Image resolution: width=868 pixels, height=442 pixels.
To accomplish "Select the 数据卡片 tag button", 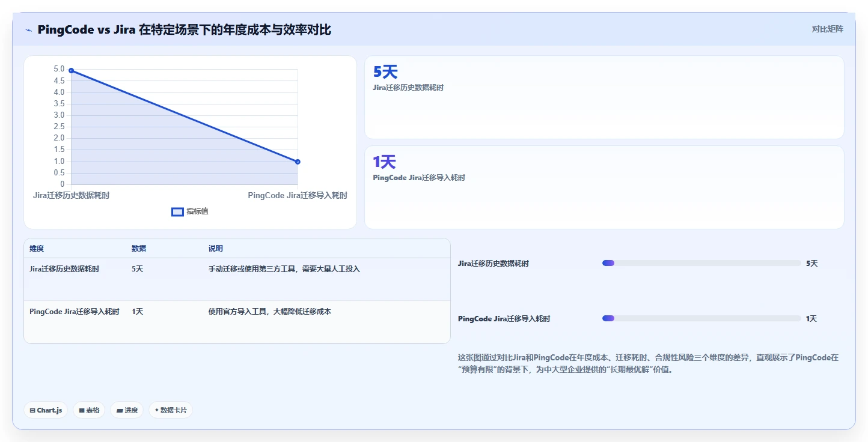I will coord(171,410).
